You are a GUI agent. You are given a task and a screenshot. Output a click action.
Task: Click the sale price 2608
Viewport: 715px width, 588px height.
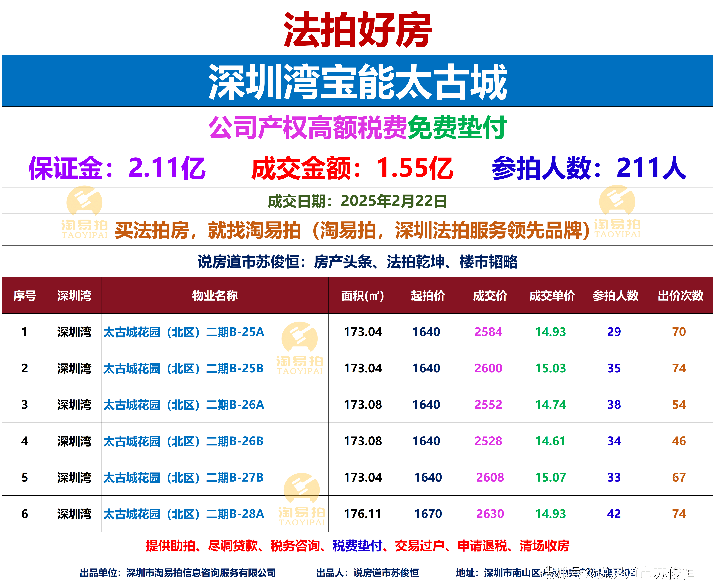[490, 478]
